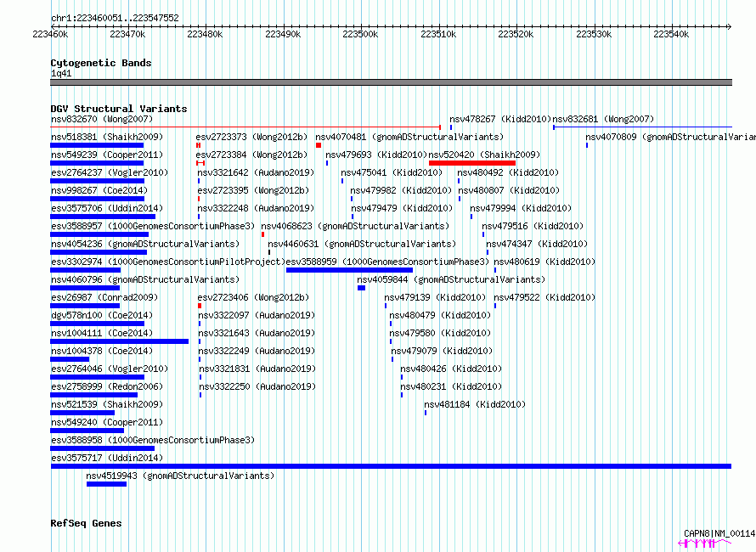The width and height of the screenshot is (756, 552).
Task: Click nsv480492 (Kidd2010) label
Action: [x=508, y=172]
